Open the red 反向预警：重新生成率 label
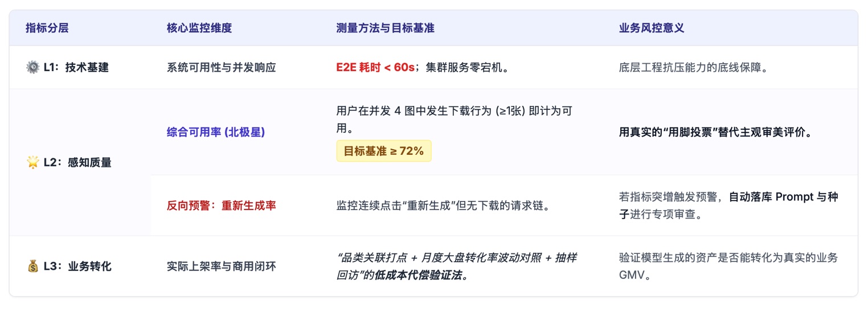The height and width of the screenshot is (312, 868). coord(221,206)
